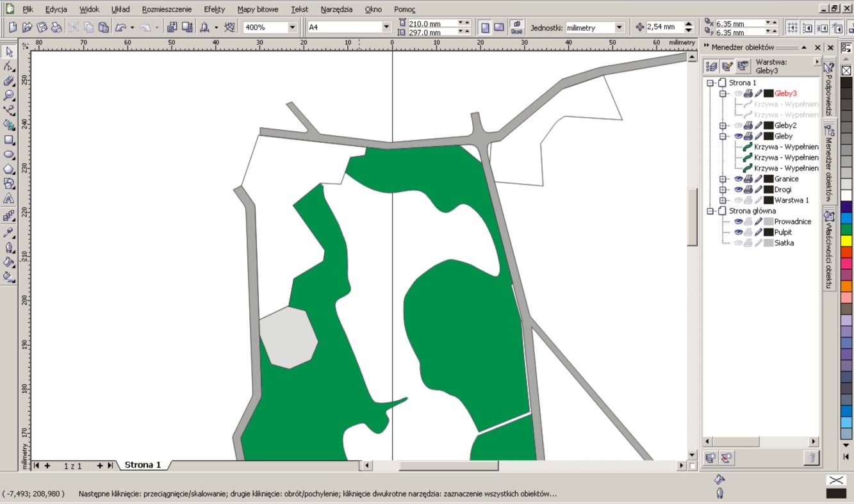854x504 pixels.
Task: Pick the yellow swatch in color palette
Action: pos(846,240)
